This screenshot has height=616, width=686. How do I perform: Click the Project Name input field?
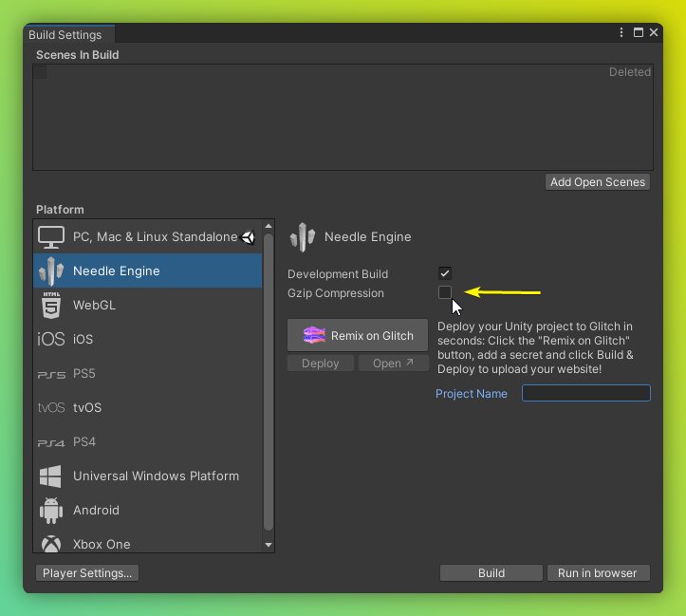(585, 393)
